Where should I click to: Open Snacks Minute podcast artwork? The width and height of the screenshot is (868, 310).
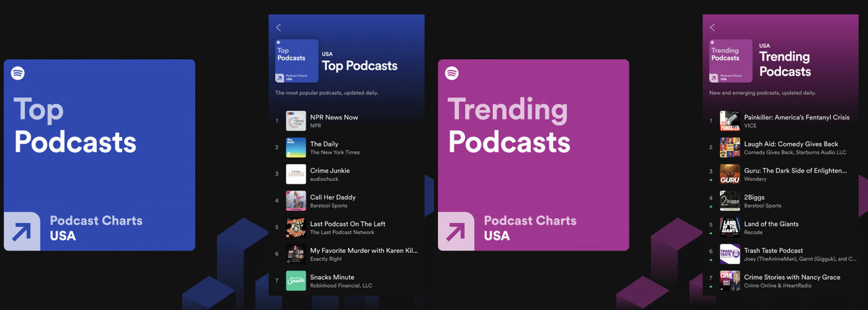tap(296, 281)
